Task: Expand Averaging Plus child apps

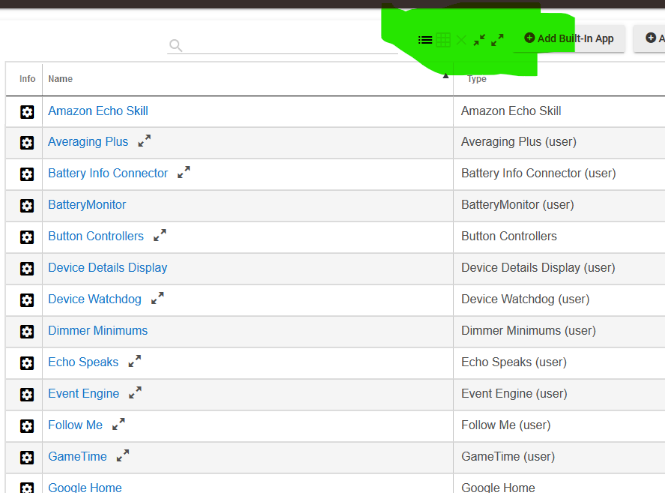Action: pos(144,141)
